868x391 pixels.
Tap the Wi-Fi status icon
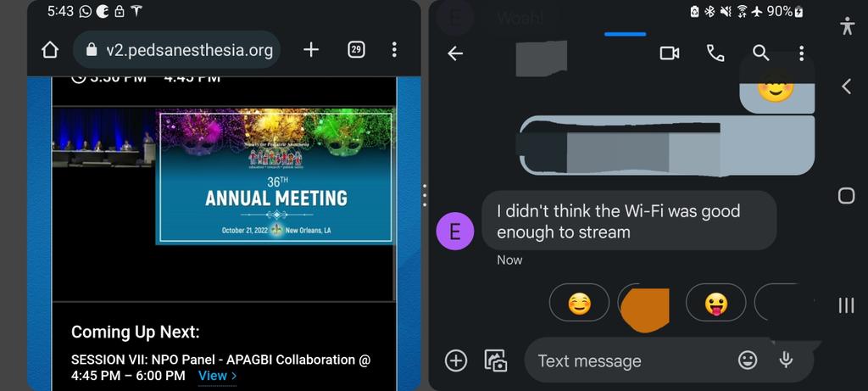[x=742, y=12]
